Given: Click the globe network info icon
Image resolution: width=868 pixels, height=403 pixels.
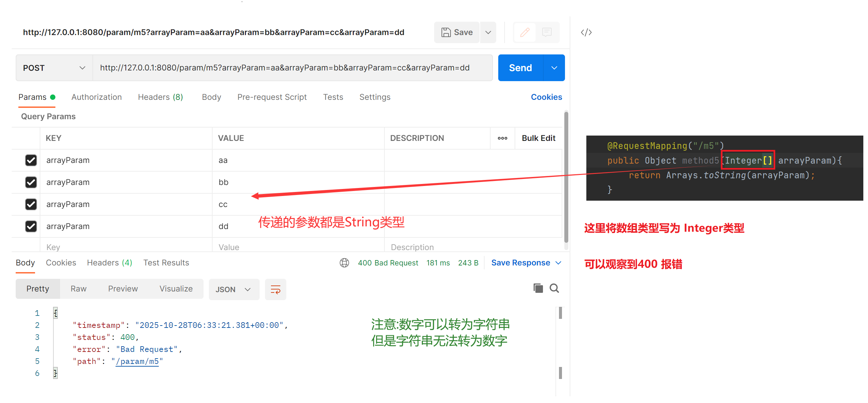Looking at the screenshot, I should tap(344, 263).
